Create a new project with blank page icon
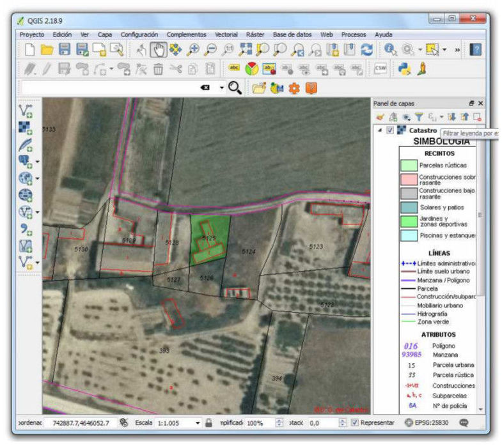The image size is (502, 448). pos(30,50)
